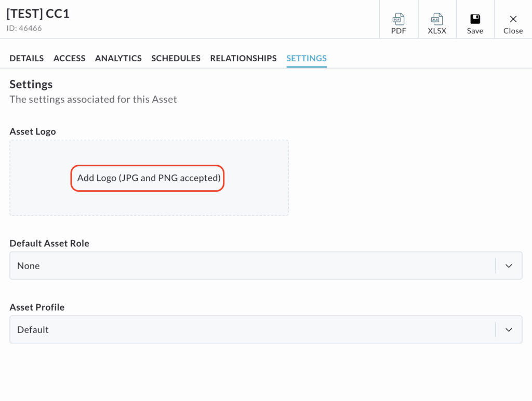Viewport: 532px width, 401px height.
Task: Click the Asset Profile label
Action: 37,307
